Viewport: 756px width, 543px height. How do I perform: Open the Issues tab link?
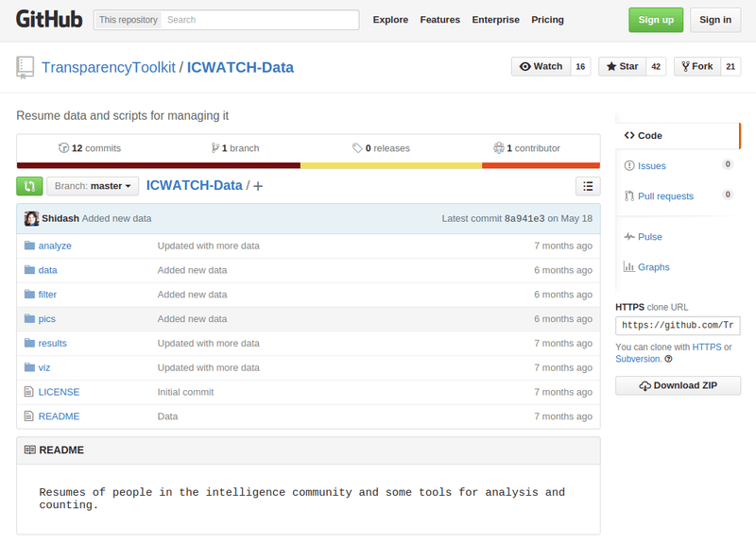click(x=651, y=166)
